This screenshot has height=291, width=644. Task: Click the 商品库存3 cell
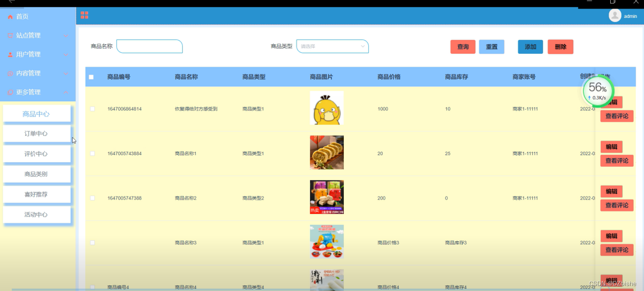(x=456, y=243)
